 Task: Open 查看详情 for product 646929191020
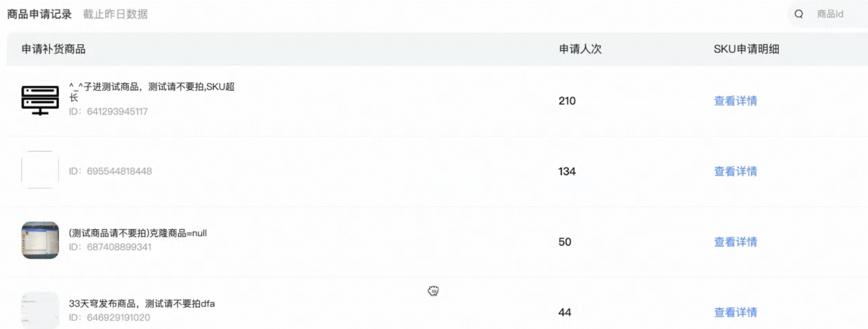click(735, 312)
